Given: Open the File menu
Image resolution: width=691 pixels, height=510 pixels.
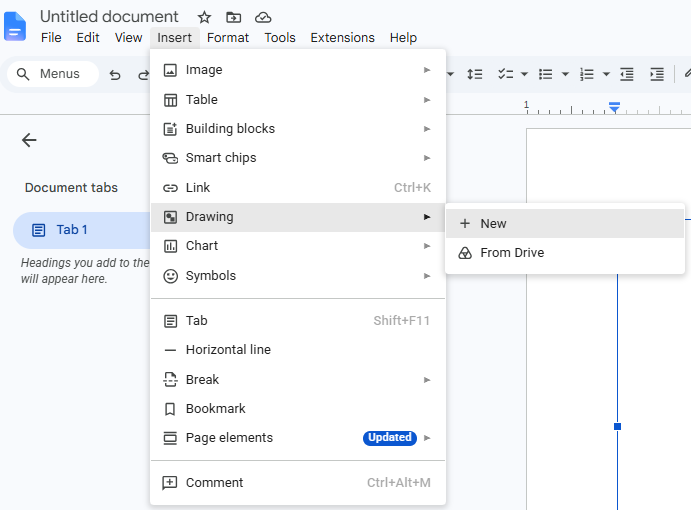Looking at the screenshot, I should pyautogui.click(x=51, y=38).
